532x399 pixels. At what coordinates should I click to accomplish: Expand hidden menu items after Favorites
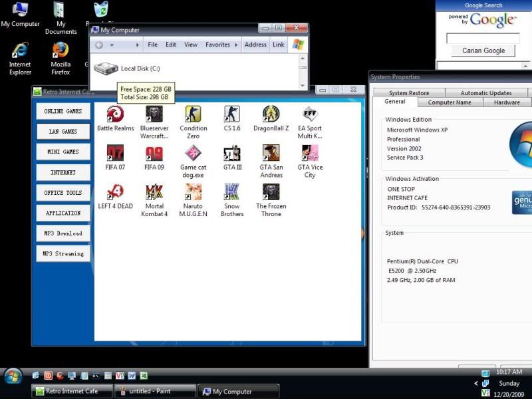[236, 45]
